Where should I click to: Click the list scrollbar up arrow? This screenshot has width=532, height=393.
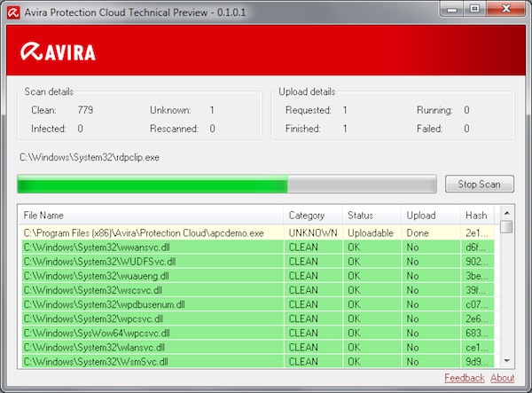click(507, 213)
